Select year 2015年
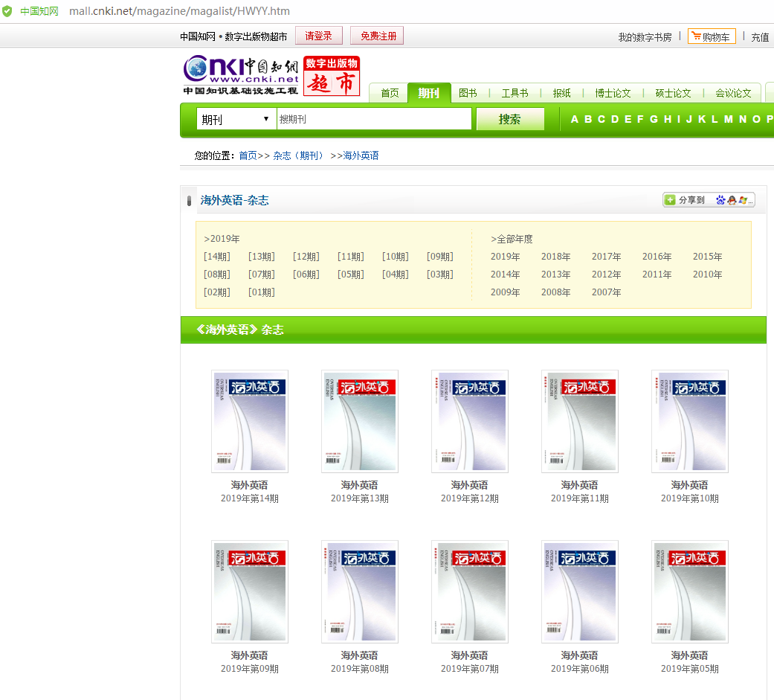Image resolution: width=774 pixels, height=700 pixels. 707,257
